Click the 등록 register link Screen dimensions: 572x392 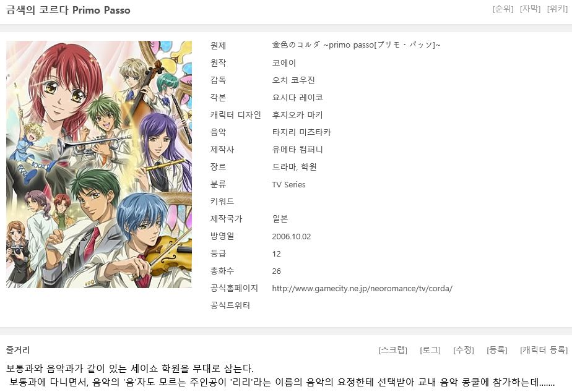tap(497, 350)
